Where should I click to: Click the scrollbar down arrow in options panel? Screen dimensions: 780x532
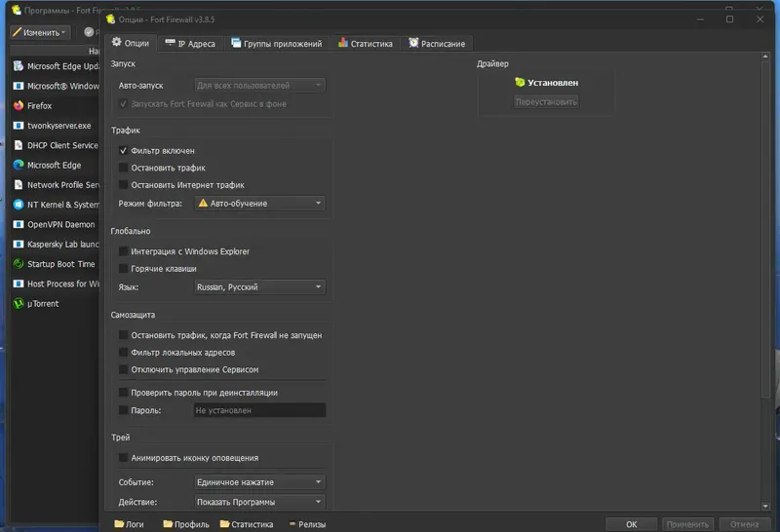pos(765,506)
